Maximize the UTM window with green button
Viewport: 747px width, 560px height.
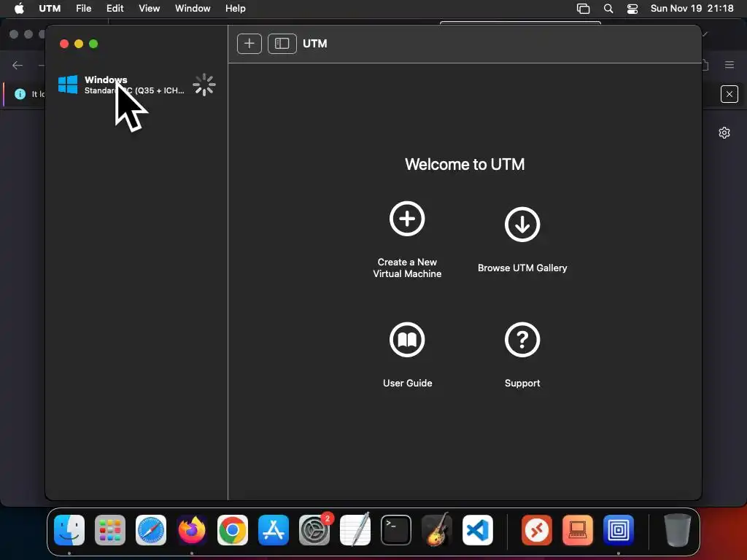point(93,44)
